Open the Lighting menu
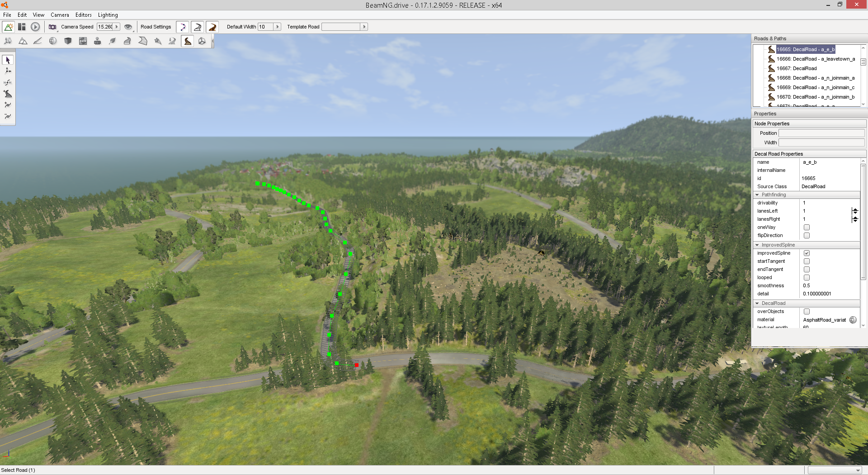This screenshot has width=868, height=475. pos(108,15)
